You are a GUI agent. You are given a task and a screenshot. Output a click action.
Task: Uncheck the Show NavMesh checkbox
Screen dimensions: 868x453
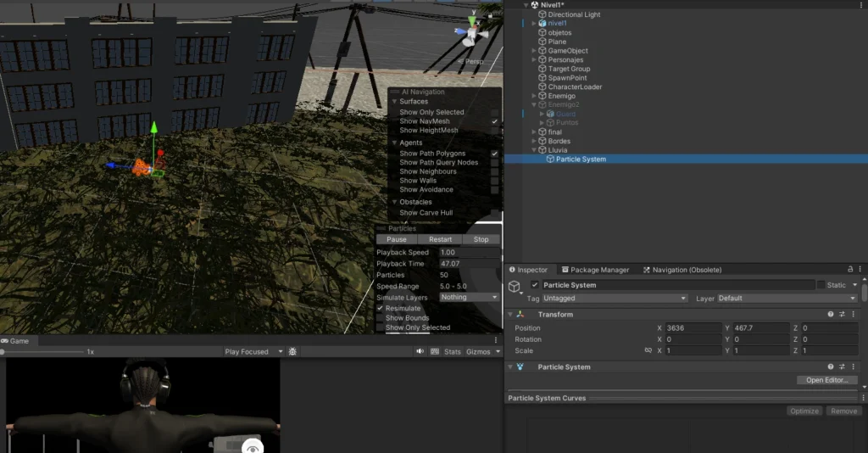(494, 121)
